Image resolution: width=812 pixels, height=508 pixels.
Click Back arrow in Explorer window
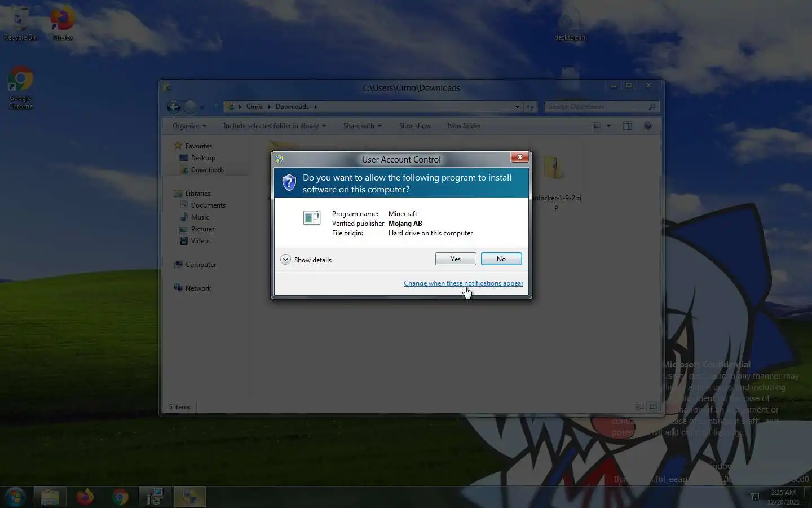174,106
